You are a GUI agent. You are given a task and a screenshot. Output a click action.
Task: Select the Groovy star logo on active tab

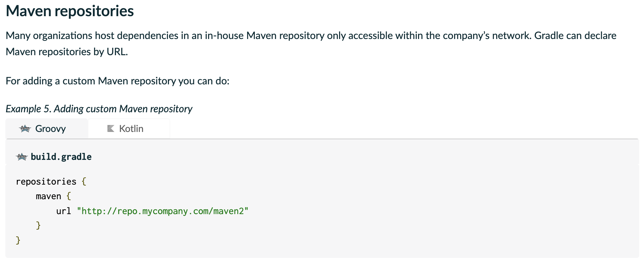click(25, 128)
